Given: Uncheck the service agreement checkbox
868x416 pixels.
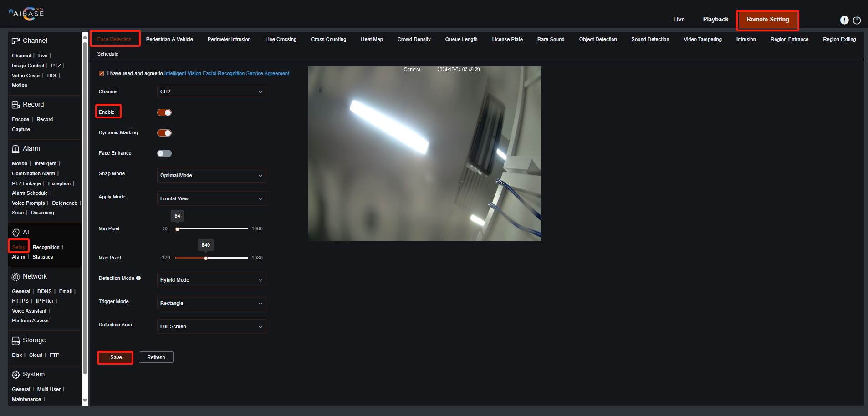Looking at the screenshot, I should tap(101, 73).
